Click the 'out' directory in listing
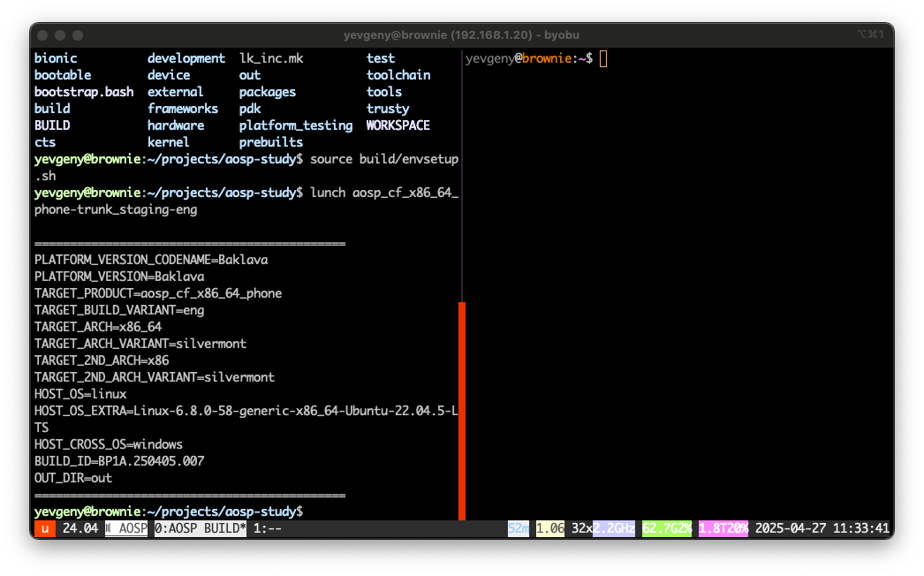This screenshot has height=576, width=924. click(250, 75)
